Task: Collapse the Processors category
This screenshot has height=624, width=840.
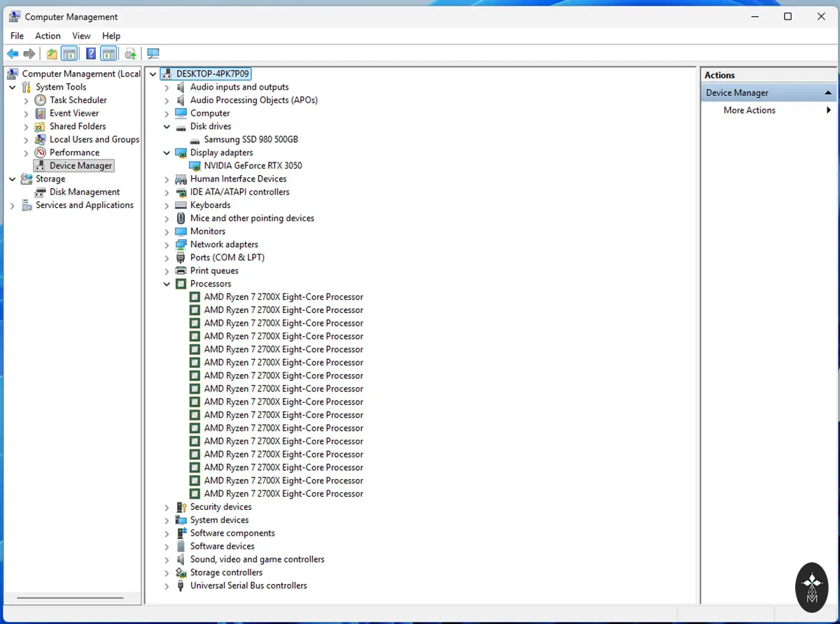Action: click(x=167, y=284)
